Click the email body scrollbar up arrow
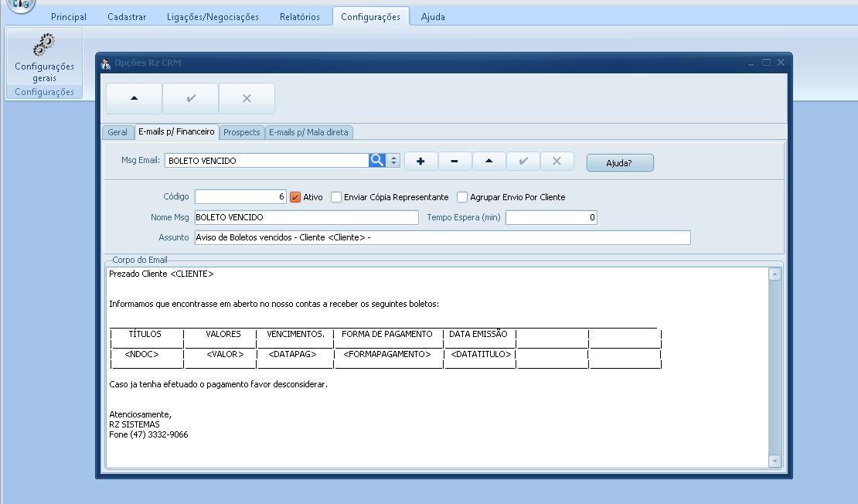 tap(775, 274)
